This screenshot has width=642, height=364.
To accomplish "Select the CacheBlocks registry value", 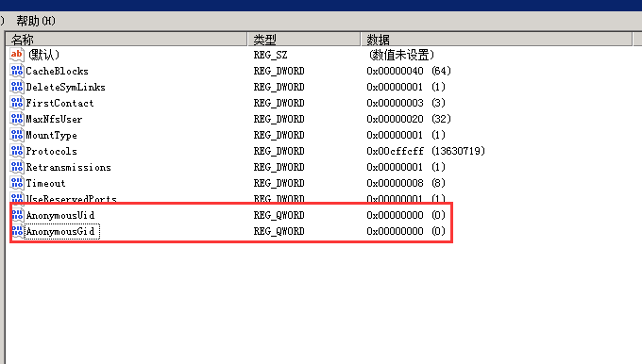I will coord(57,71).
